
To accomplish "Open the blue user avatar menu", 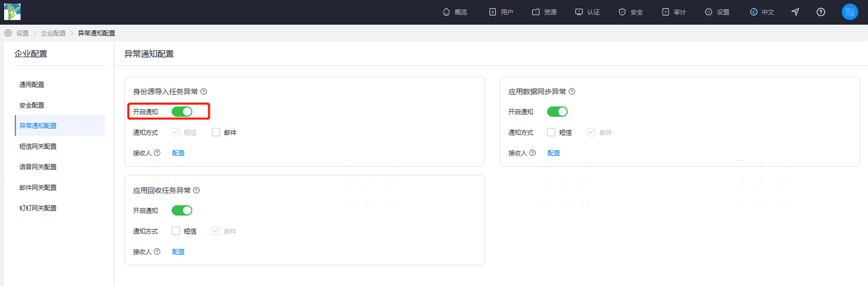I will click(849, 12).
